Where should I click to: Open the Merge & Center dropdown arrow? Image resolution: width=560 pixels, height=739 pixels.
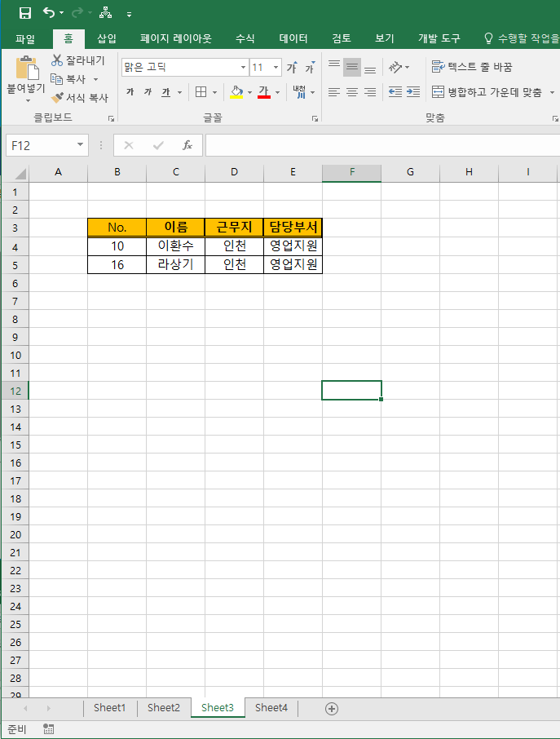pyautogui.click(x=552, y=92)
